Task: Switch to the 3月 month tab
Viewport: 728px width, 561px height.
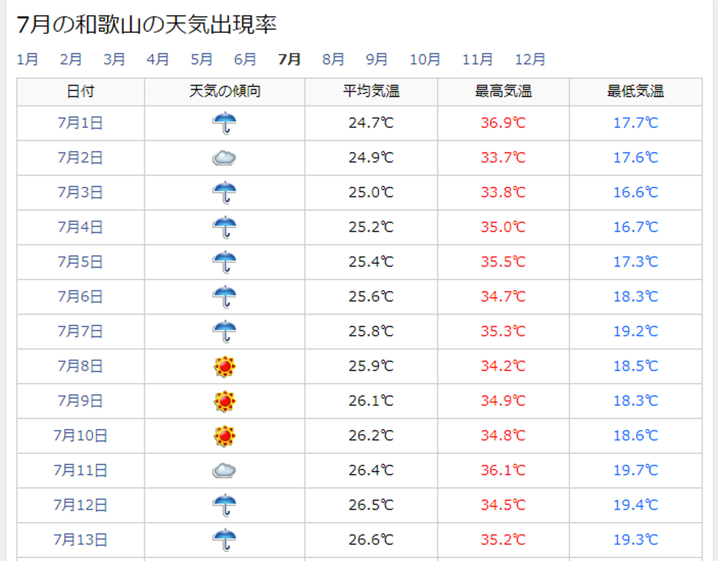Action: click(x=114, y=59)
